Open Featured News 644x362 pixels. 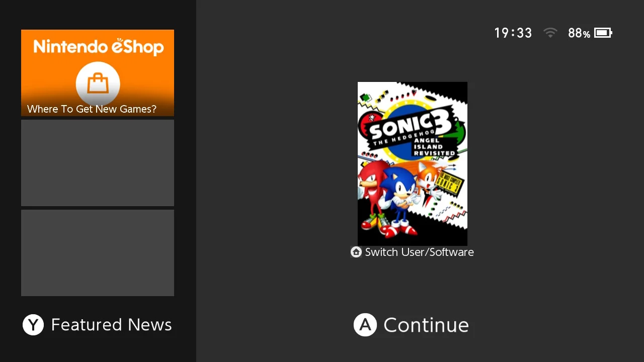point(111,325)
